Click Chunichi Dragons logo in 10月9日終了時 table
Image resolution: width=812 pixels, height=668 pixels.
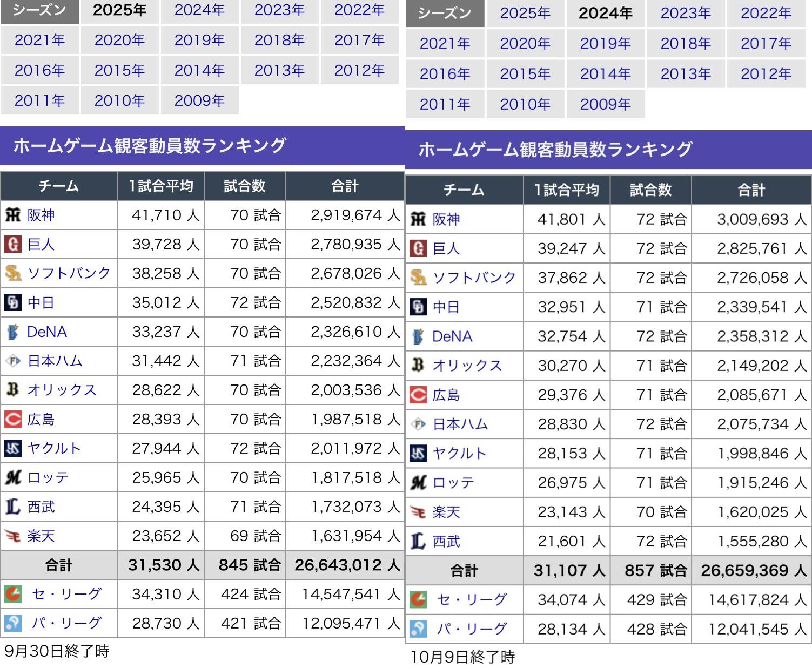pos(418,307)
